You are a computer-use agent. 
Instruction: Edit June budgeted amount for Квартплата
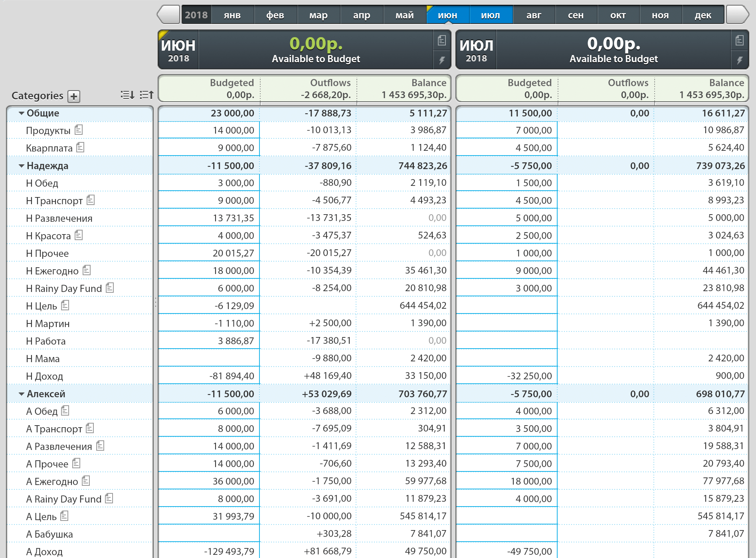210,148
